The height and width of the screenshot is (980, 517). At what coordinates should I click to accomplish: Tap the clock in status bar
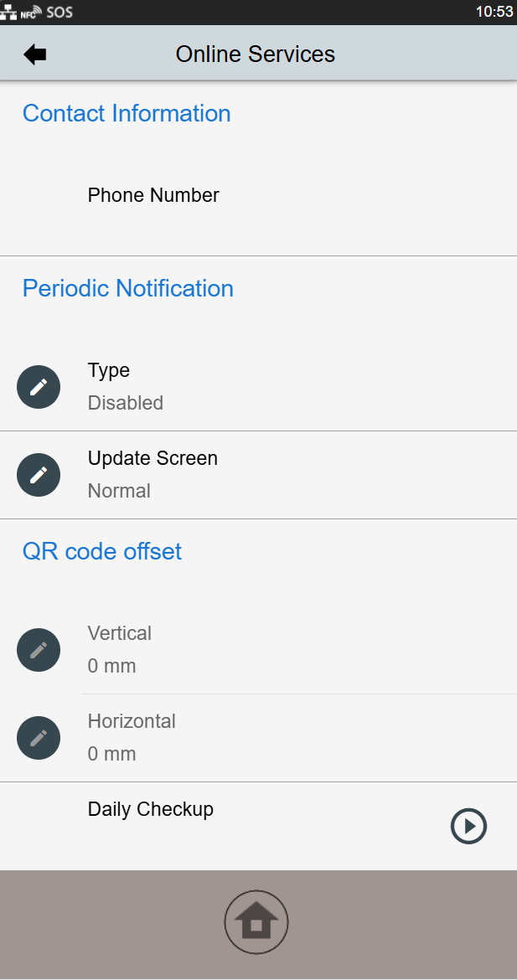pos(494,12)
